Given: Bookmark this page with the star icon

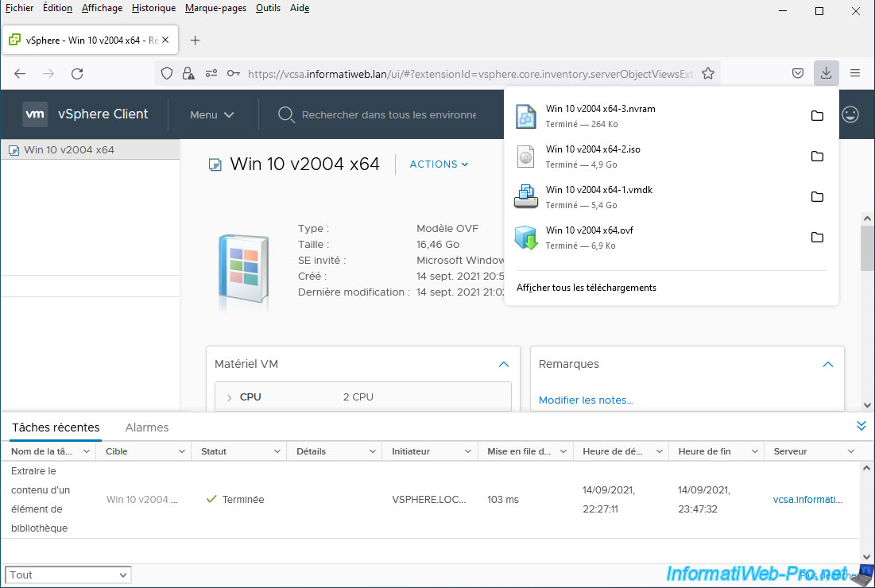Looking at the screenshot, I should click(708, 73).
